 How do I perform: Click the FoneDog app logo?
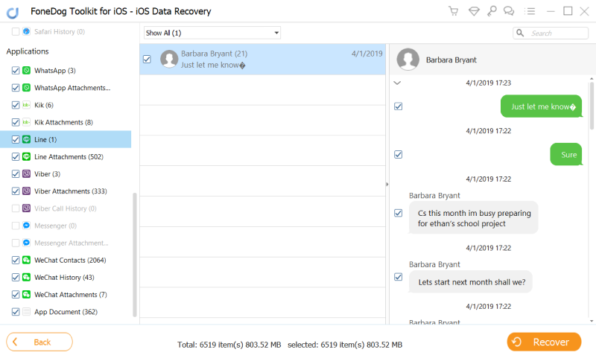(x=13, y=13)
